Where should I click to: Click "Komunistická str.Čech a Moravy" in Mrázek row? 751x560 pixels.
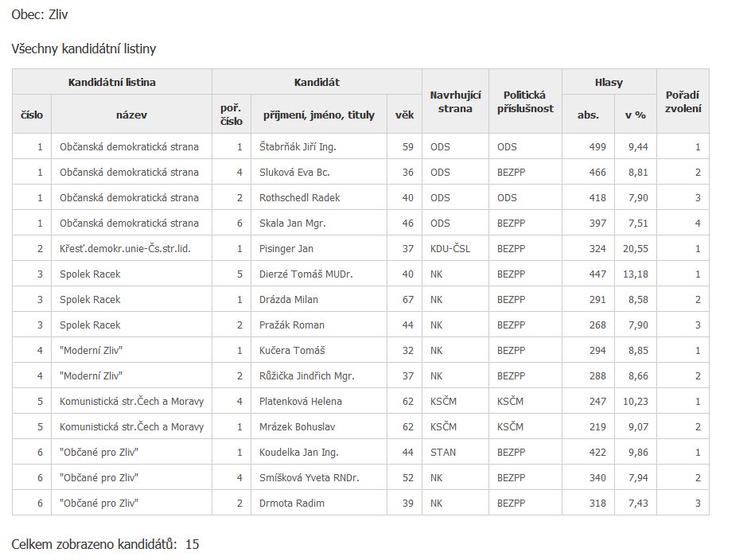pos(132,426)
